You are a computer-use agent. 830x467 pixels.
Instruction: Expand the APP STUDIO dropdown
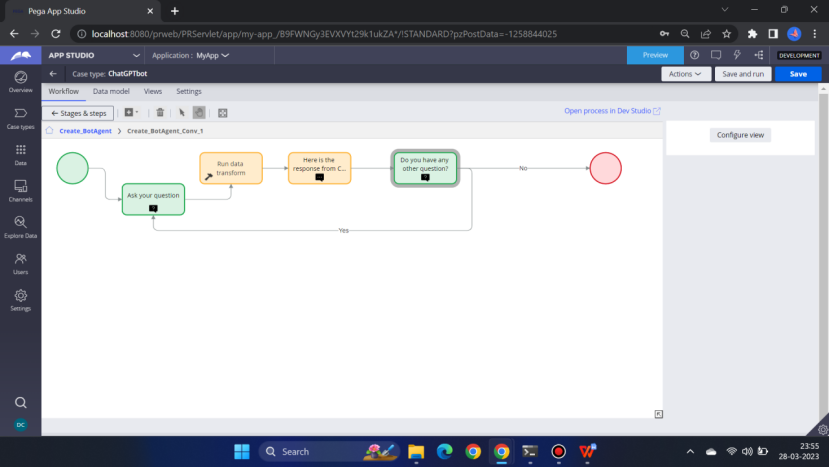coord(94,55)
